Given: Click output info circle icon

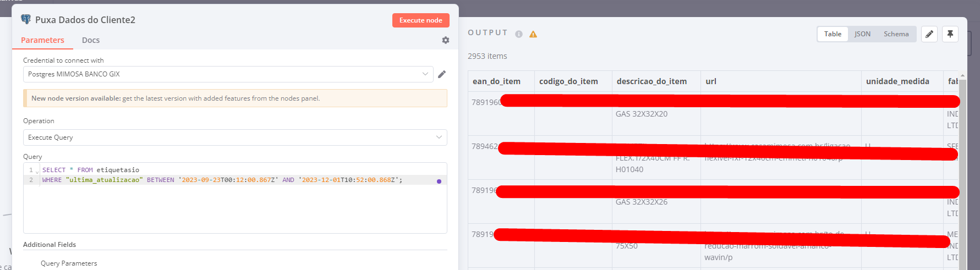Looking at the screenshot, I should point(518,34).
